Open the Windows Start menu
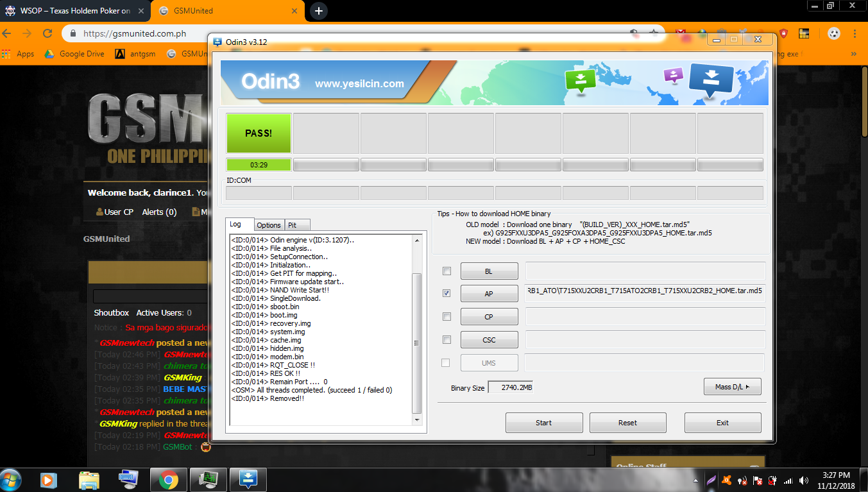This screenshot has width=868, height=492. pos(11,480)
